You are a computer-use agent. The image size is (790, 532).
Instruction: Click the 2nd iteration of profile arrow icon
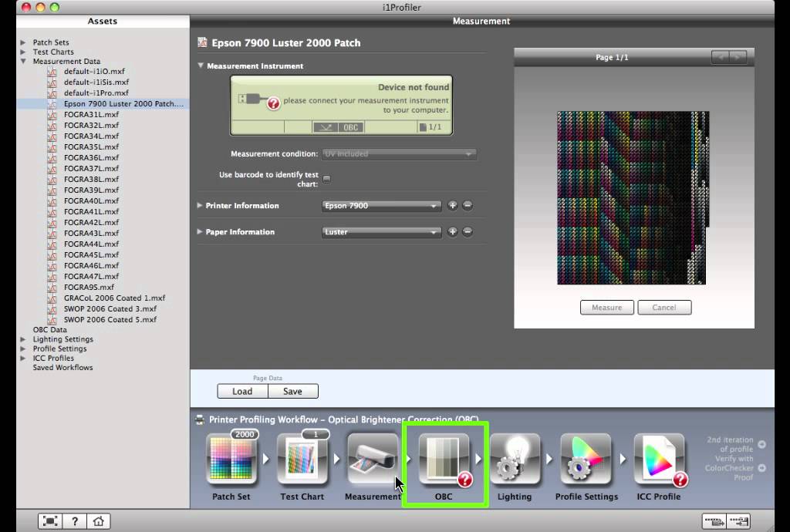(x=761, y=444)
